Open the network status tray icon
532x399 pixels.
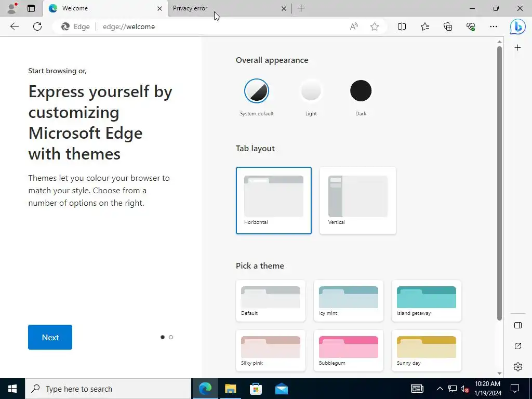point(453,389)
